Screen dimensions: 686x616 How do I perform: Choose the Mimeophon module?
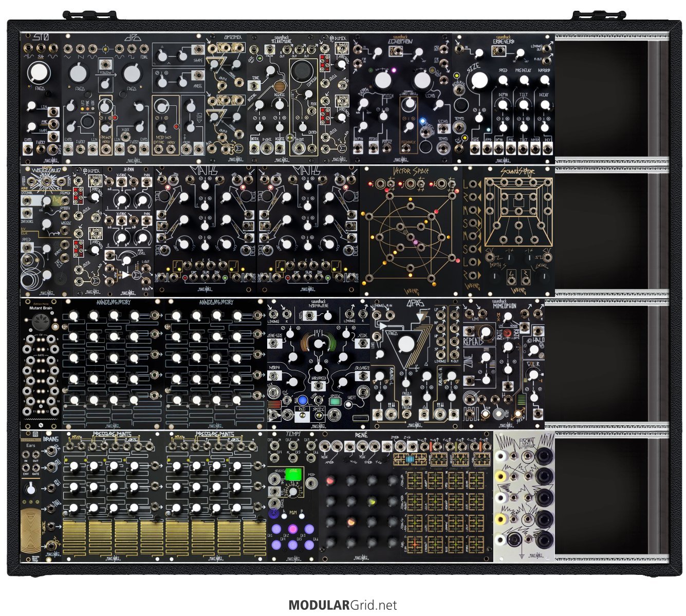coord(504,364)
